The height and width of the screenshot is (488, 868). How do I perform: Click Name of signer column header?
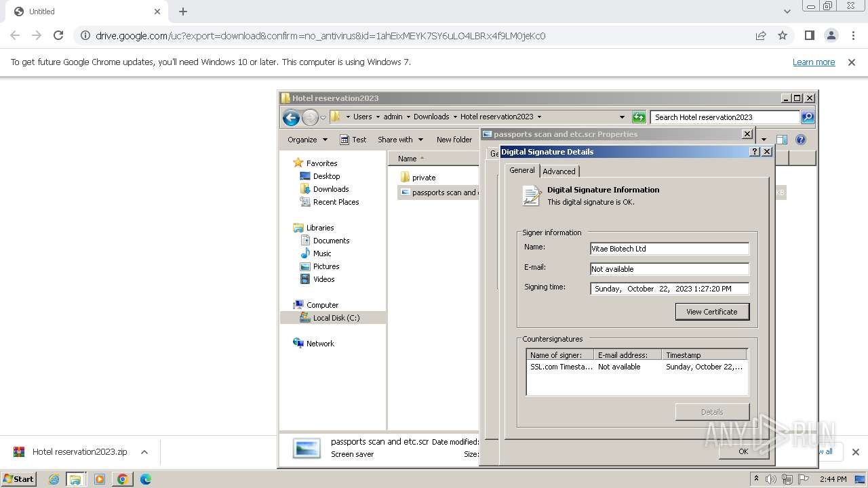click(x=560, y=355)
